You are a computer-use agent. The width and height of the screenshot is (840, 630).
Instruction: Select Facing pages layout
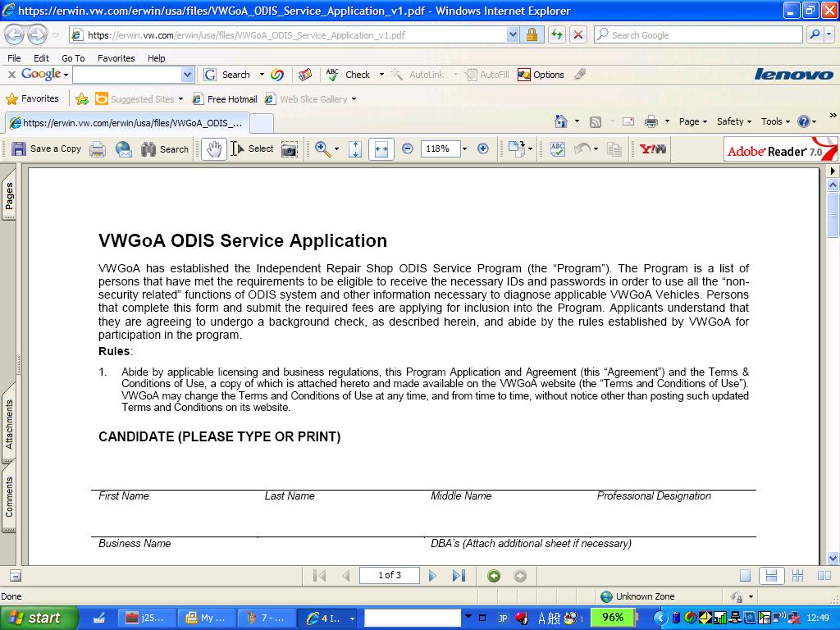[x=824, y=576]
